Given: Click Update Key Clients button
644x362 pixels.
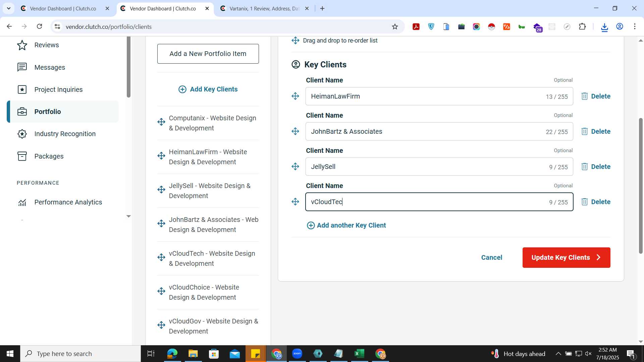Looking at the screenshot, I should click(566, 257).
